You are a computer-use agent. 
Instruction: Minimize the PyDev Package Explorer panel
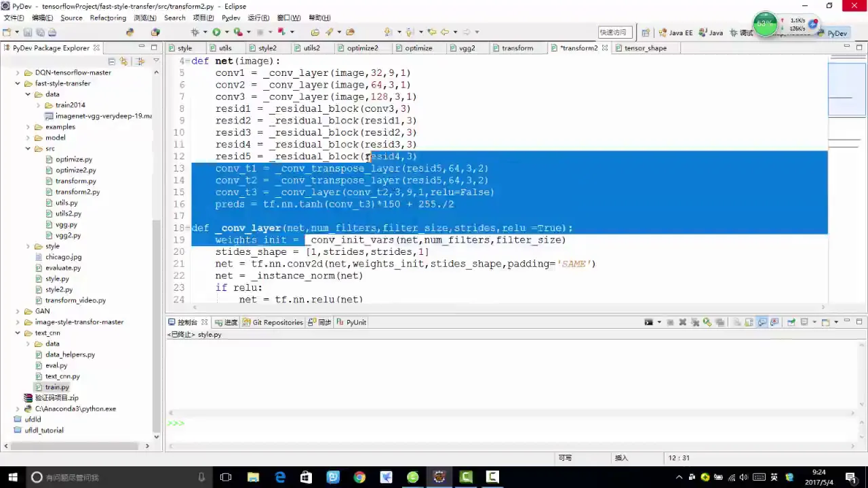(142, 47)
